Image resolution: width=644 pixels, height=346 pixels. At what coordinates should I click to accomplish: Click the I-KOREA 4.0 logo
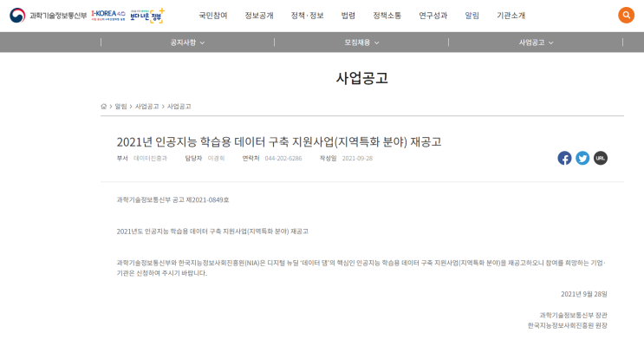(x=108, y=16)
